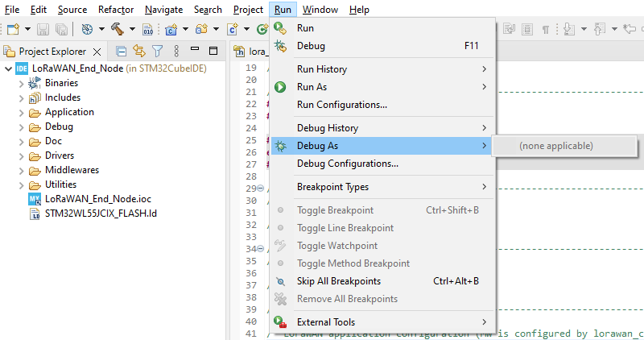Screen dimensions: 644x340
Task: Open the Help menu
Action: tap(359, 10)
